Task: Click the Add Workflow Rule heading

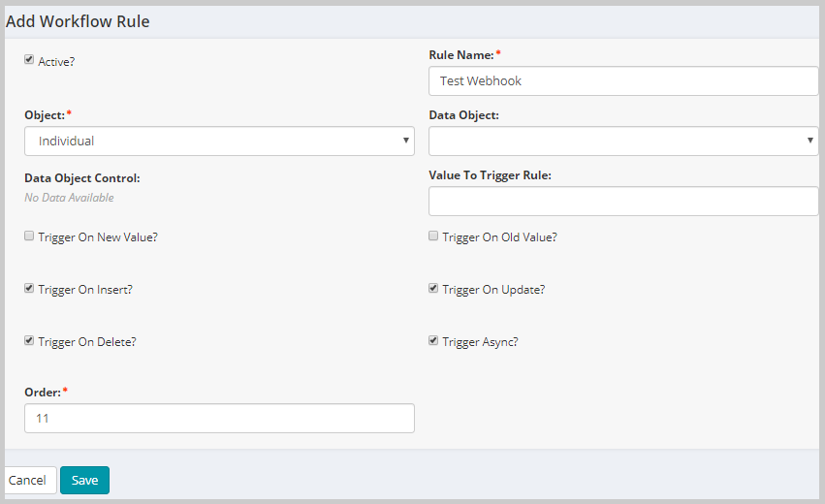Action: tap(78, 21)
